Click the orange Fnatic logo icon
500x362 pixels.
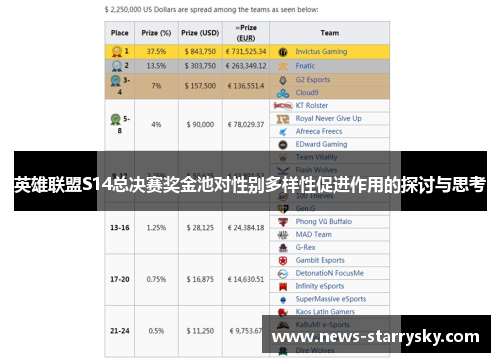click(x=283, y=66)
